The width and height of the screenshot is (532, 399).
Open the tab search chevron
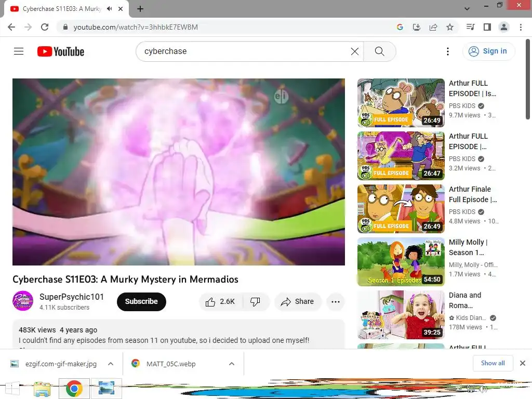pyautogui.click(x=467, y=9)
